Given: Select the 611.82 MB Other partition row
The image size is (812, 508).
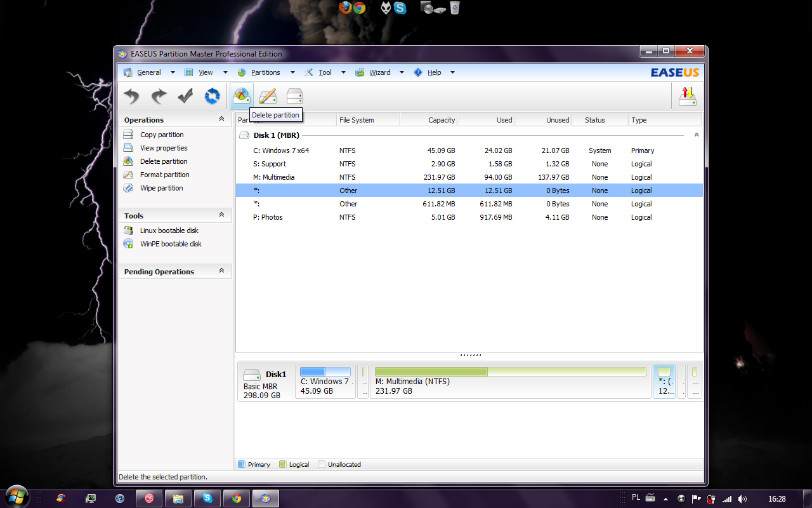Looking at the screenshot, I should (469, 204).
